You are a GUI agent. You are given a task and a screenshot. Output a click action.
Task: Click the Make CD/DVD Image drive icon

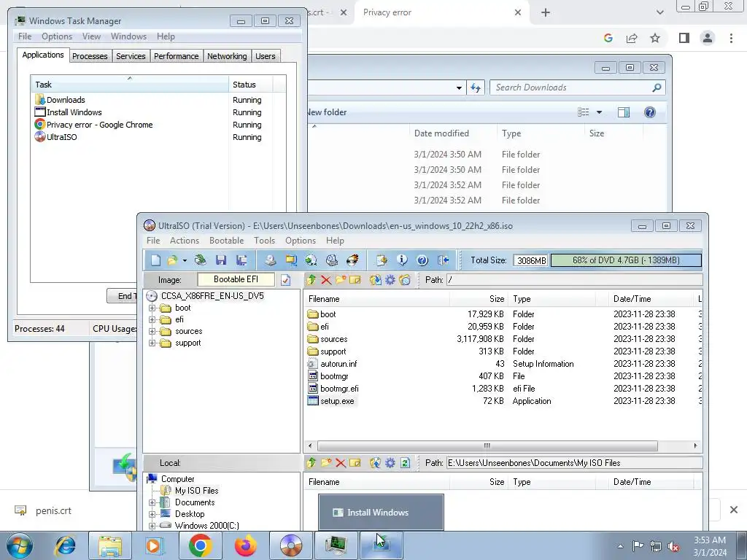point(271,260)
